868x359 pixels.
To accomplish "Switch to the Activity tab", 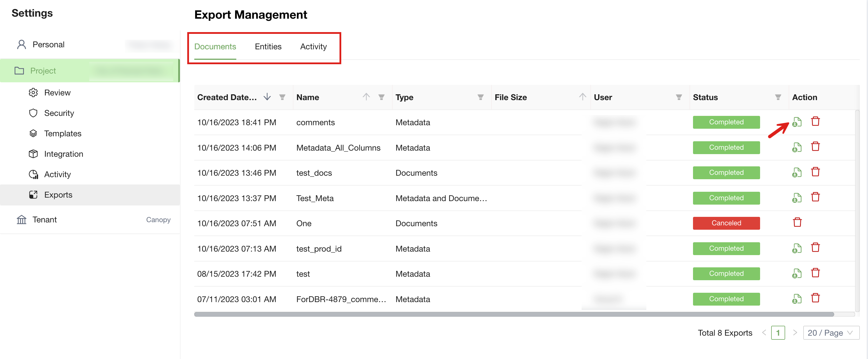I will 313,46.
